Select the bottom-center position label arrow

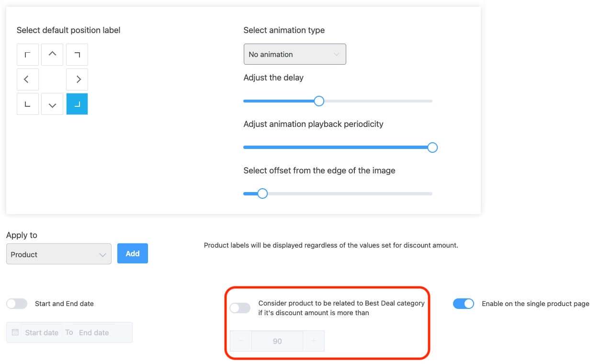pos(52,103)
